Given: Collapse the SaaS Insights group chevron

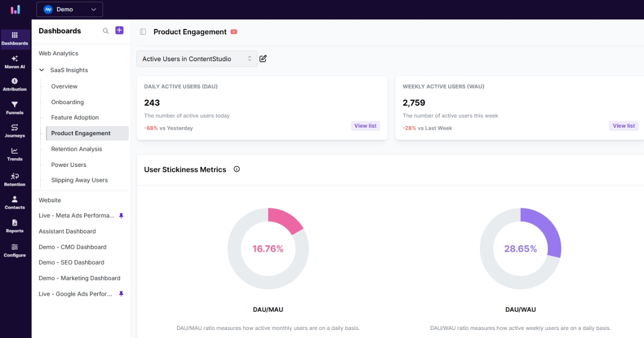Looking at the screenshot, I should tap(41, 70).
